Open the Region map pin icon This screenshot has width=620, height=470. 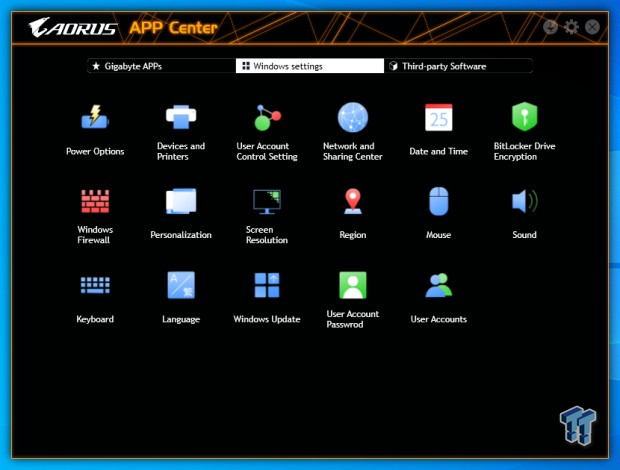[353, 201]
